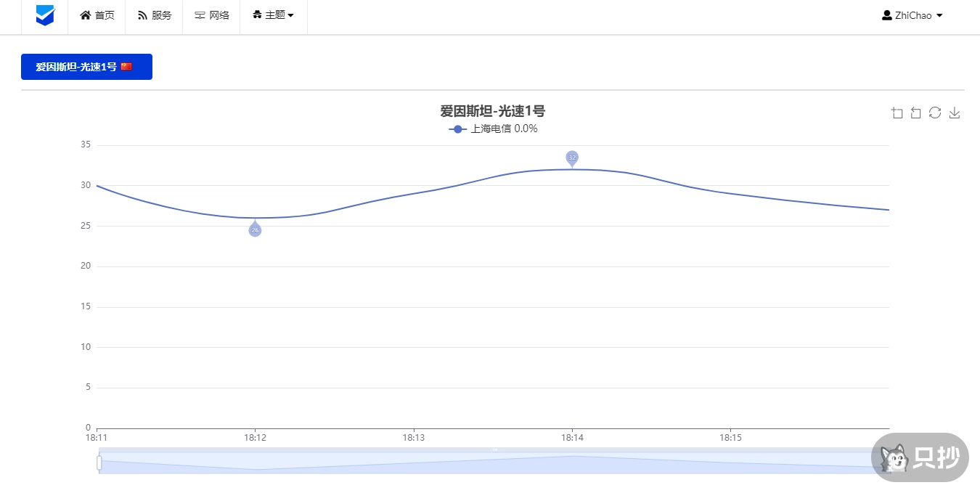The image size is (980, 493).
Task: Click the left handle of zoom slider
Action: click(x=99, y=463)
